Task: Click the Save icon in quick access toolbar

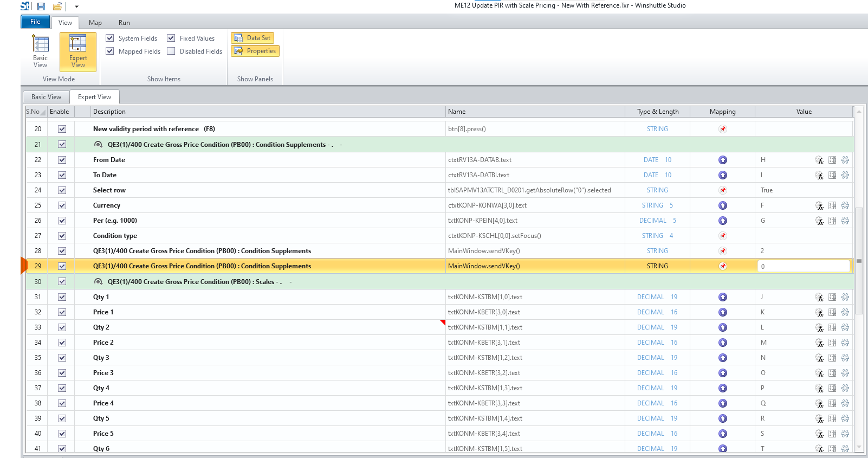Action: (41, 7)
